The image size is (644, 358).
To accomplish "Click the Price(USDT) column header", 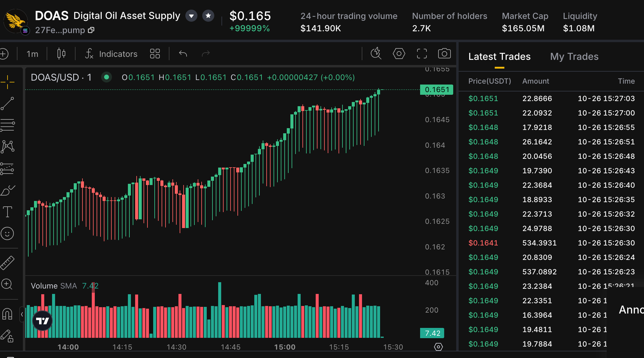I will point(490,81).
